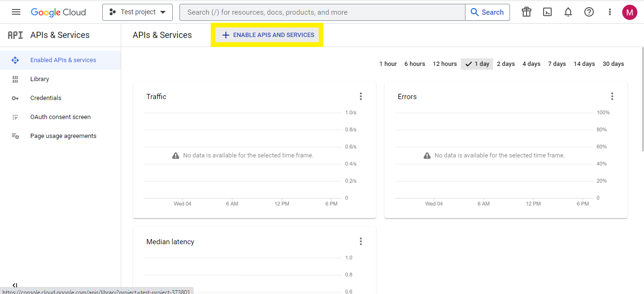Activate Cloud Shell terminal
Viewport: 644px width, 294px height.
tap(547, 12)
